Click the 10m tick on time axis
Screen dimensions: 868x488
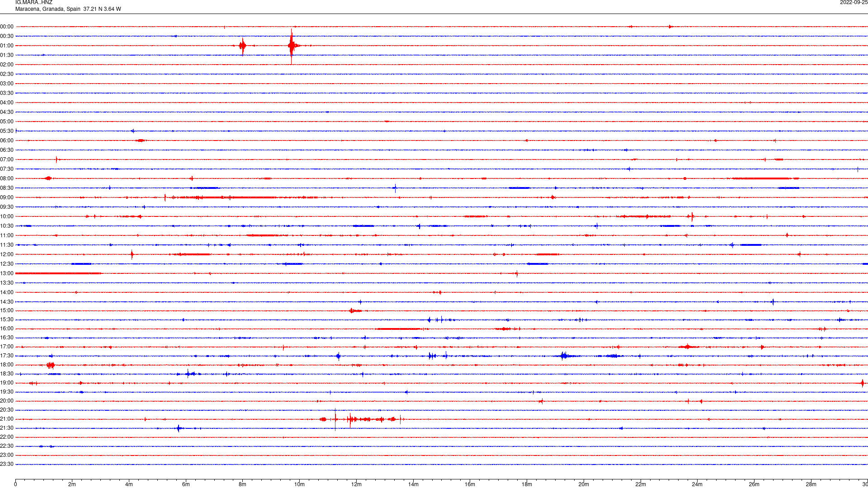pos(299,484)
